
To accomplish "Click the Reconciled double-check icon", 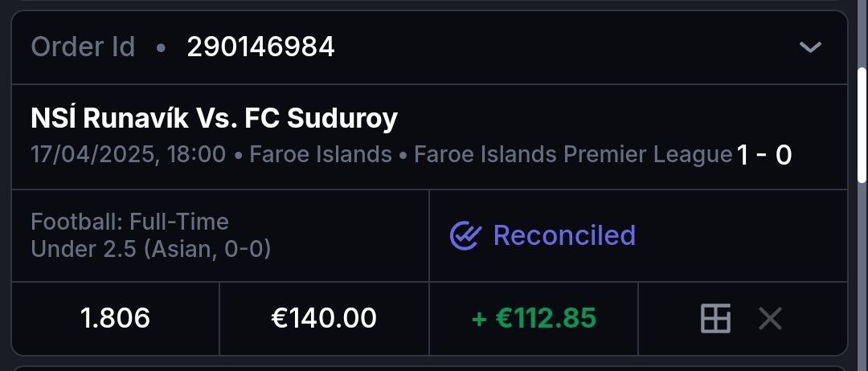I will [465, 236].
